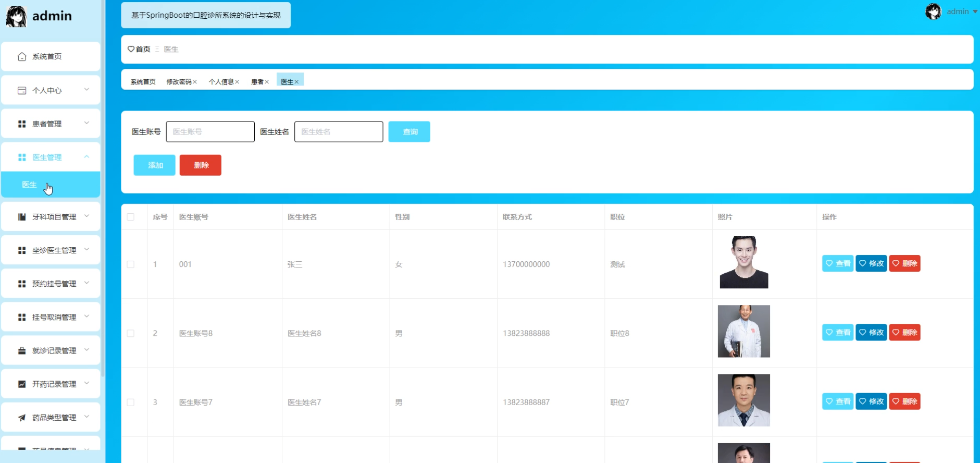Switch to the 个人信息 tab
This screenshot has width=980, height=463.
click(221, 82)
